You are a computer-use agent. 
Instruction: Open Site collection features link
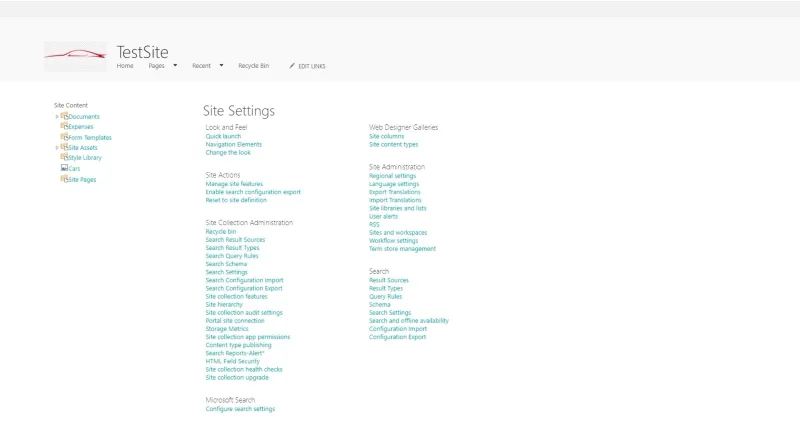click(236, 296)
